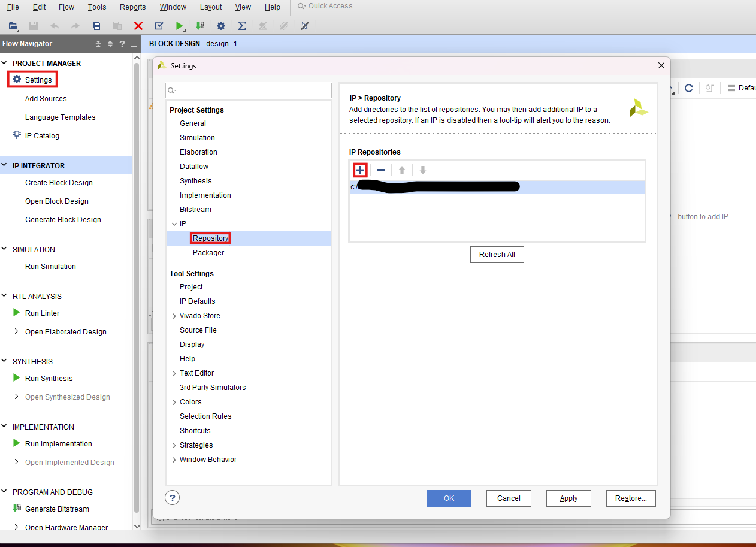Close the Settings dialog
The height and width of the screenshot is (547, 756).
661,65
